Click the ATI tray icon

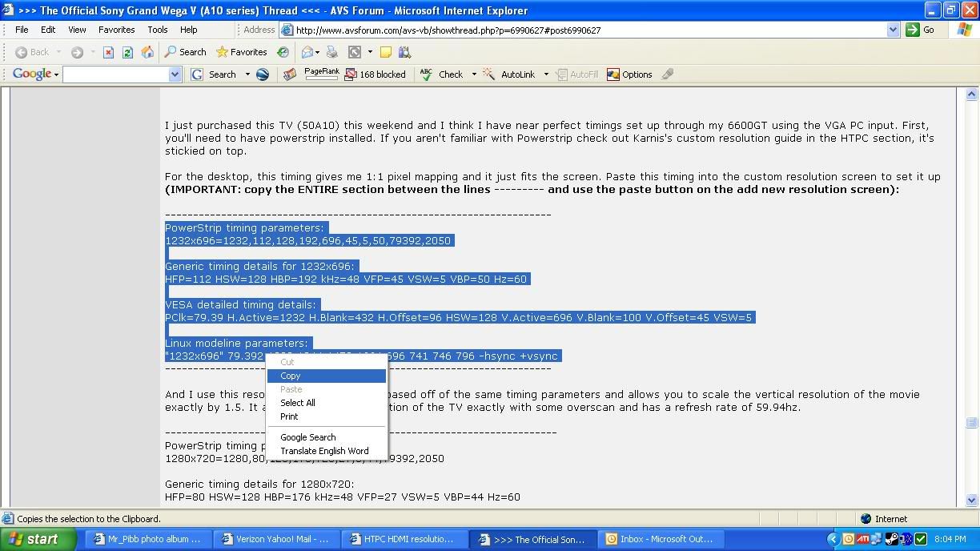click(x=863, y=539)
